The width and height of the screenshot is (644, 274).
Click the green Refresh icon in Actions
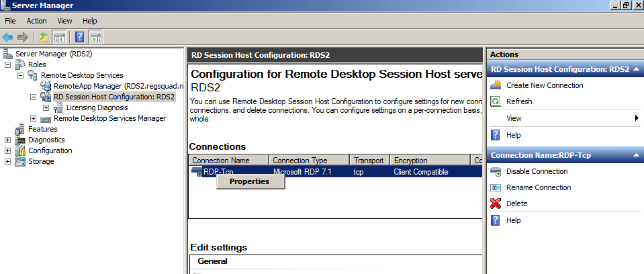[496, 101]
